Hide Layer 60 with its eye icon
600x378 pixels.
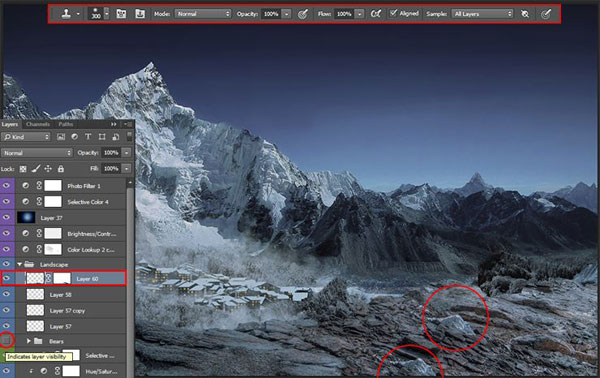[x=7, y=278]
